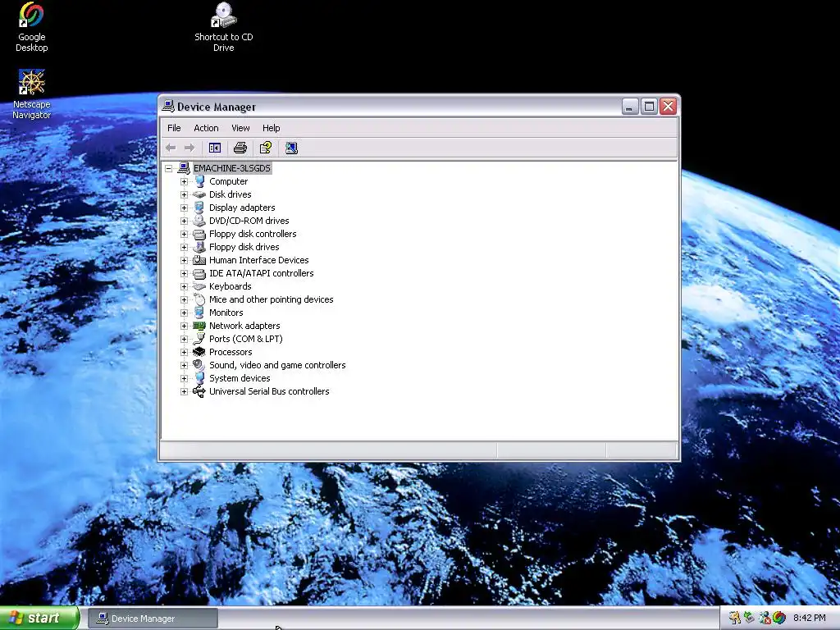Select the System devices label

(240, 378)
